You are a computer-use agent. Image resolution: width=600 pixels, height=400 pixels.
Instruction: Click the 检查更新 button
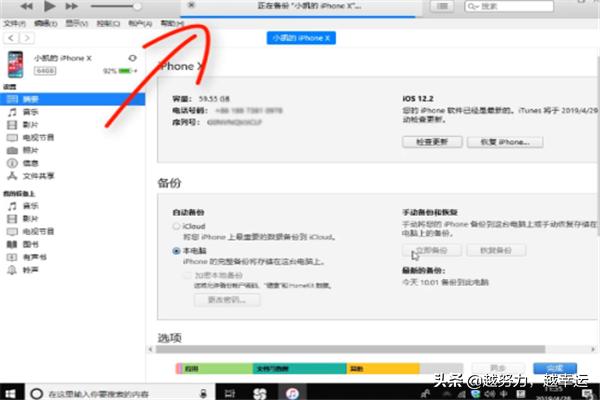432,142
